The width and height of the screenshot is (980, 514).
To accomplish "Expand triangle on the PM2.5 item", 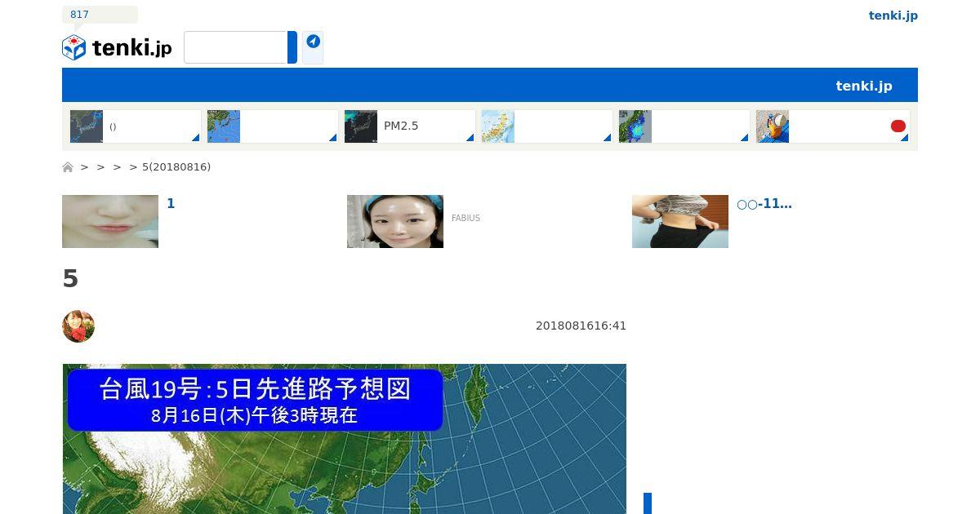I will pyautogui.click(x=470, y=138).
